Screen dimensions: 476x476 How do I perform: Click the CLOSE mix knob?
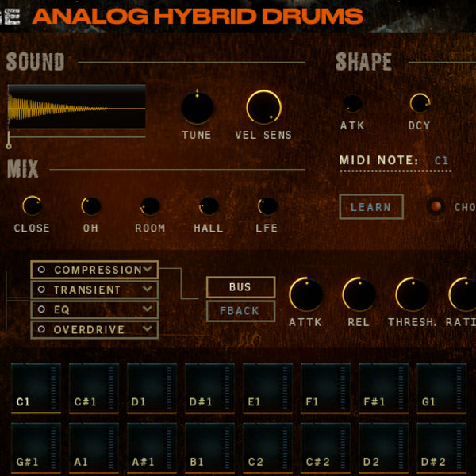[33, 205]
